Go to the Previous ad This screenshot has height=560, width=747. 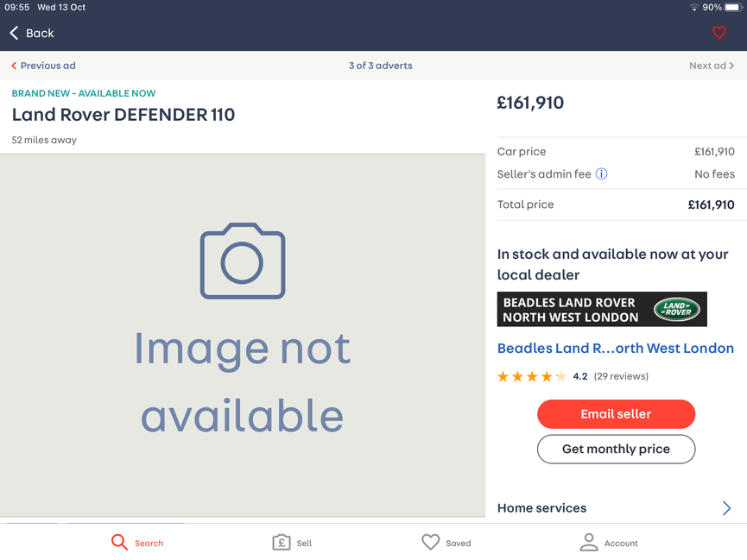click(x=43, y=66)
